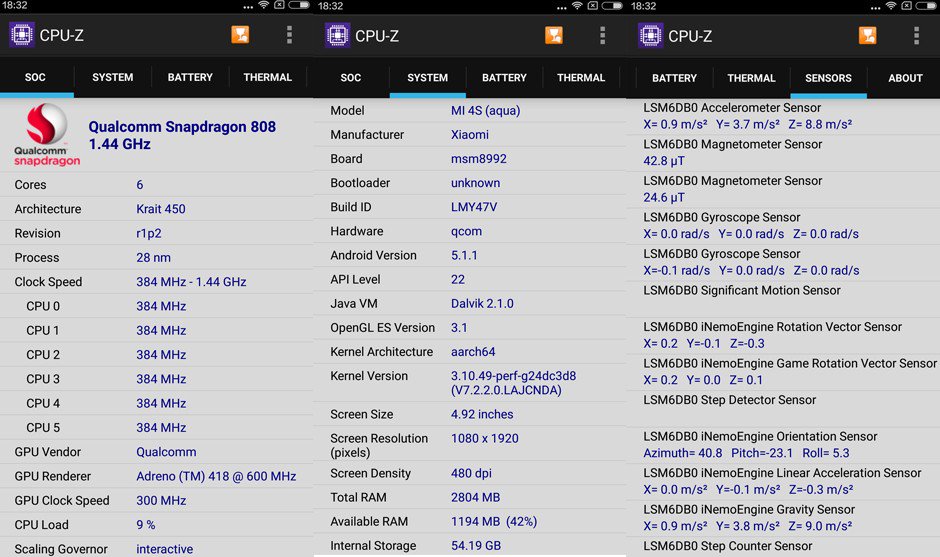Click the CPU-Z app icon in the right screen
940x557 pixels.
click(x=650, y=35)
